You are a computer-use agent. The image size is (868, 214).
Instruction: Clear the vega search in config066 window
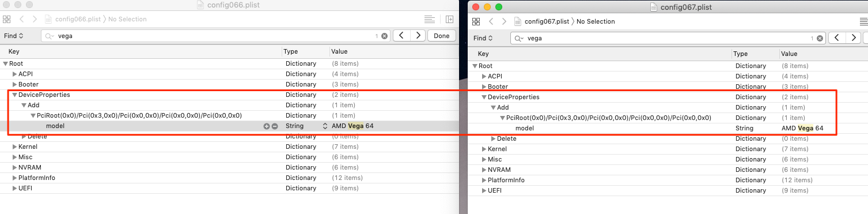coord(384,36)
